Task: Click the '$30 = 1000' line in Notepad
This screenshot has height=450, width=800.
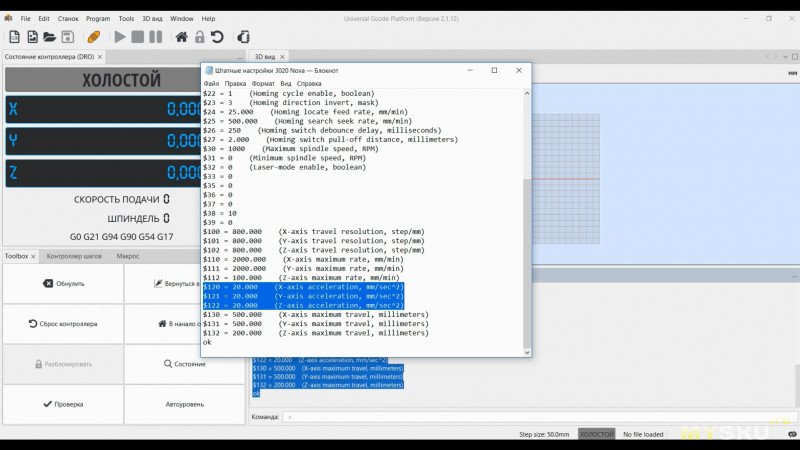Action: [x=291, y=148]
